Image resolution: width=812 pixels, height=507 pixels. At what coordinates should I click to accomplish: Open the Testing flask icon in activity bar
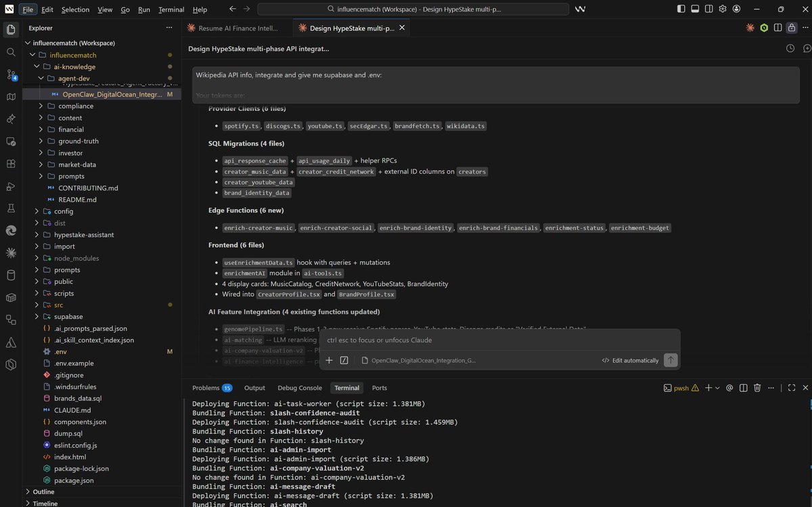11,208
